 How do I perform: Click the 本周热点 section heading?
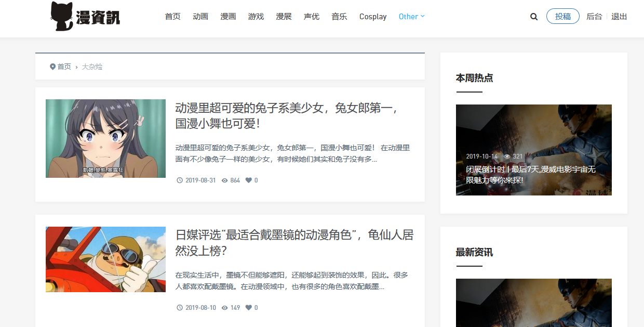tap(474, 78)
